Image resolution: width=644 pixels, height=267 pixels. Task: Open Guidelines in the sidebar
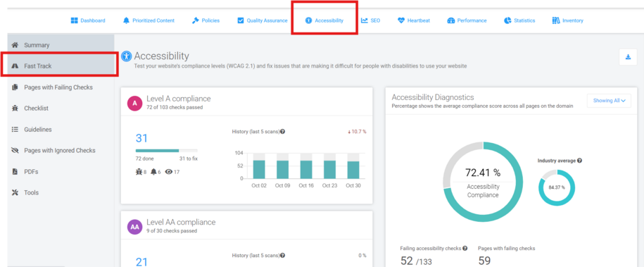(x=61, y=129)
